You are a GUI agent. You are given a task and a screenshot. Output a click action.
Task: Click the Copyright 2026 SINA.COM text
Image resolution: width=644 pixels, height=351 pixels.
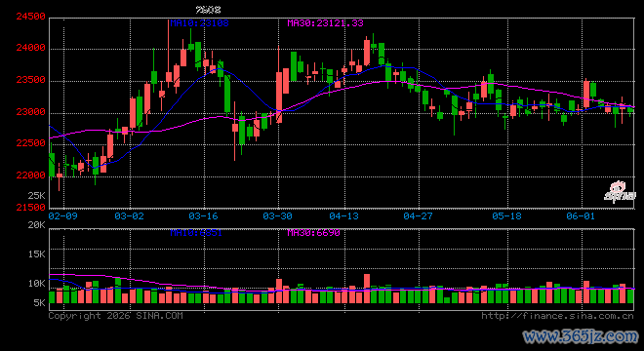(116, 316)
